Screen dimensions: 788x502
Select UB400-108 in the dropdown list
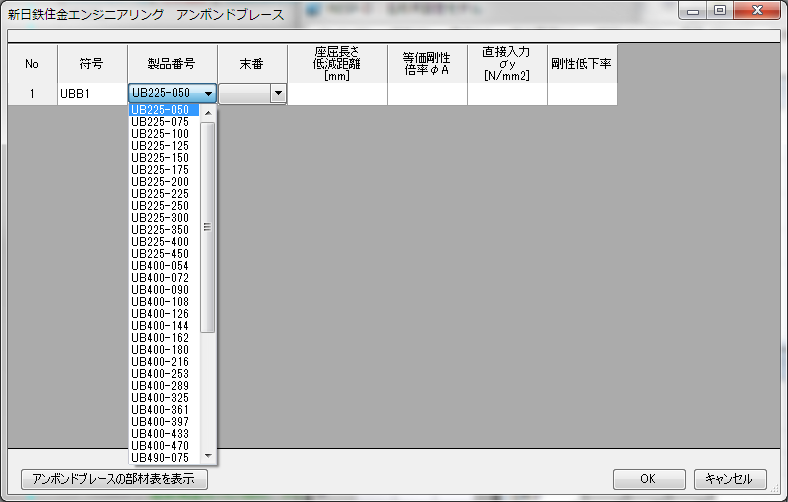(164, 302)
